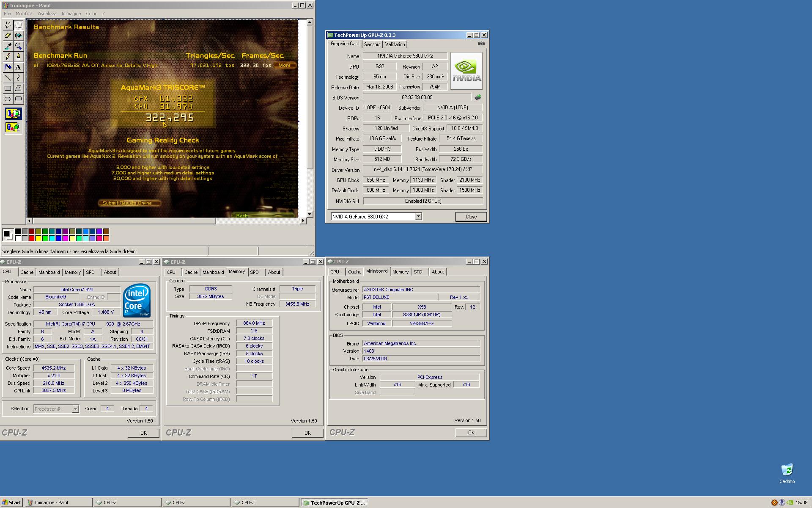Click OK in the CPU-Z processor window

[x=143, y=433]
